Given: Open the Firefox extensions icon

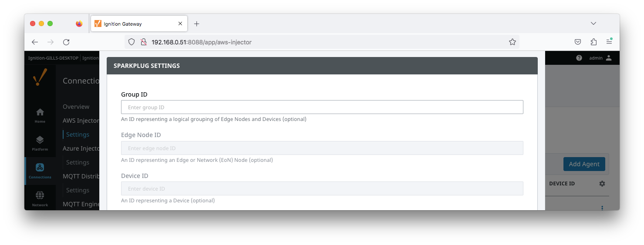Looking at the screenshot, I should point(593,42).
